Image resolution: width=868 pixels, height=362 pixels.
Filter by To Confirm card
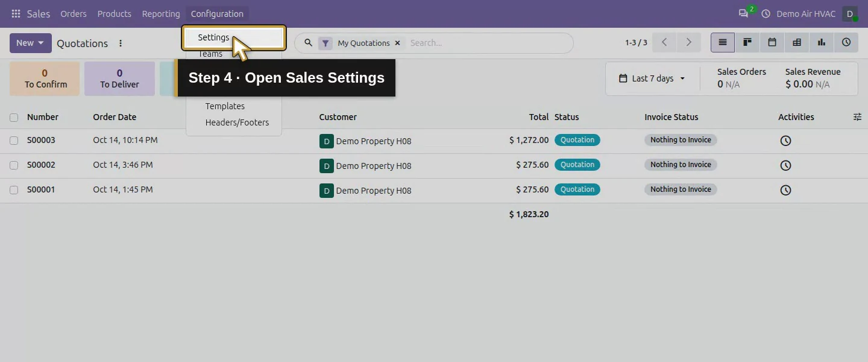tap(45, 78)
